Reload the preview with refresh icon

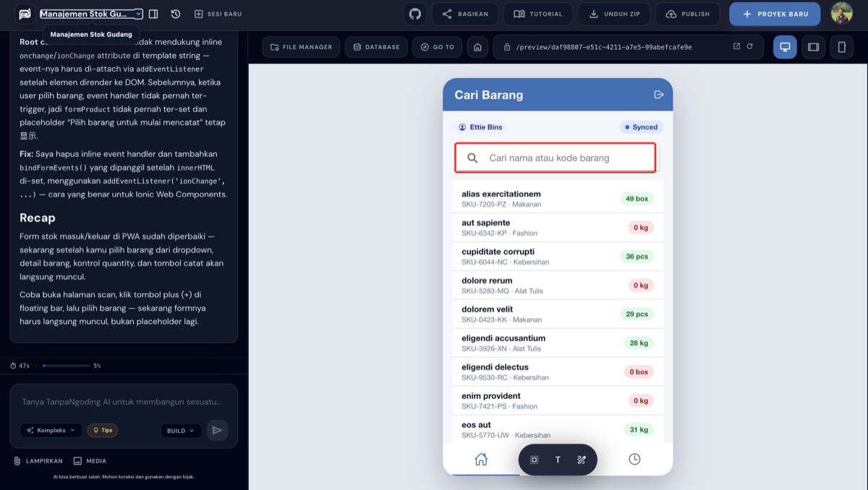(750, 46)
